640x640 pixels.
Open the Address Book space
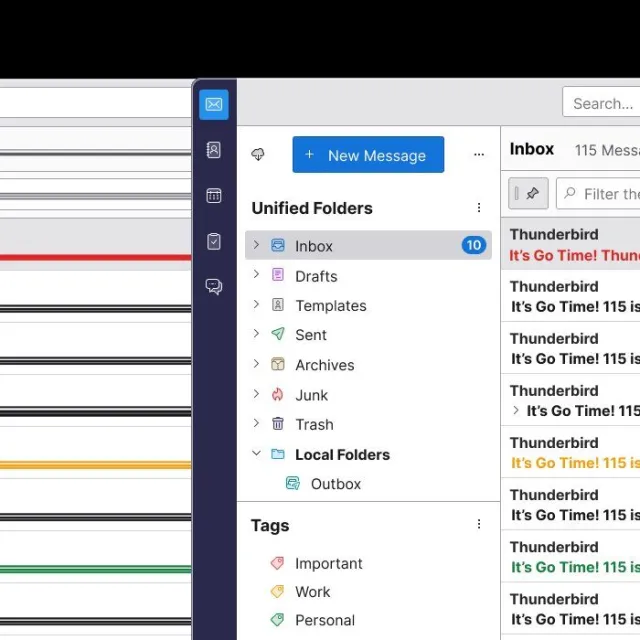[x=214, y=150]
